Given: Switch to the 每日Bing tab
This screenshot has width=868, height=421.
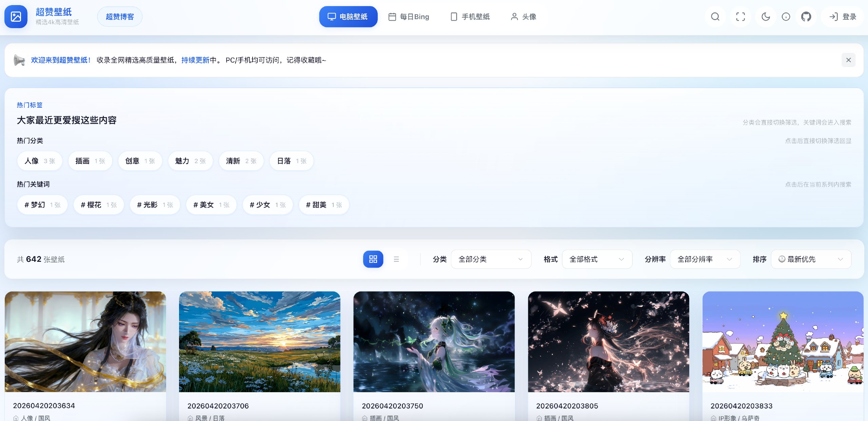Looking at the screenshot, I should [x=409, y=17].
